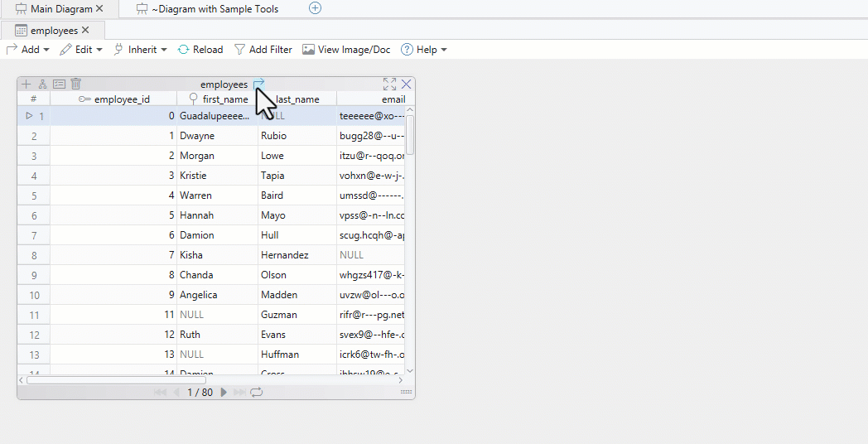Image resolution: width=868 pixels, height=444 pixels.
Task: Click the trash delete icon
Action: pos(76,84)
